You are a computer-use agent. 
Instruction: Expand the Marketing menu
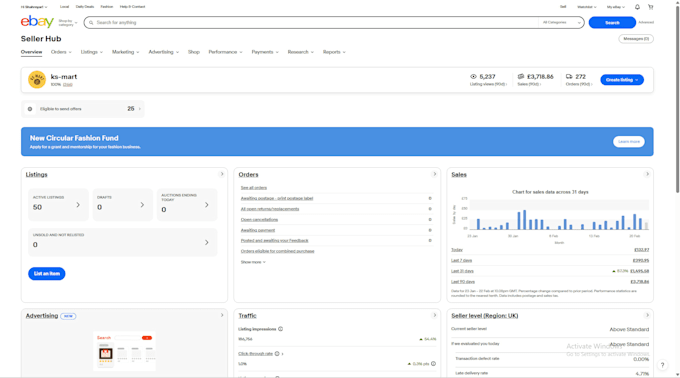(126, 52)
